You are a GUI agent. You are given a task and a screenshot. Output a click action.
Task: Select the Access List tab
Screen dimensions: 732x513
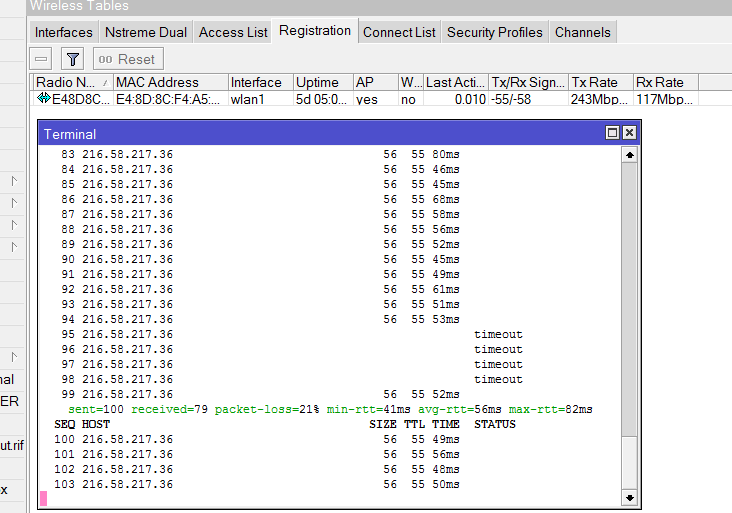pos(233,32)
